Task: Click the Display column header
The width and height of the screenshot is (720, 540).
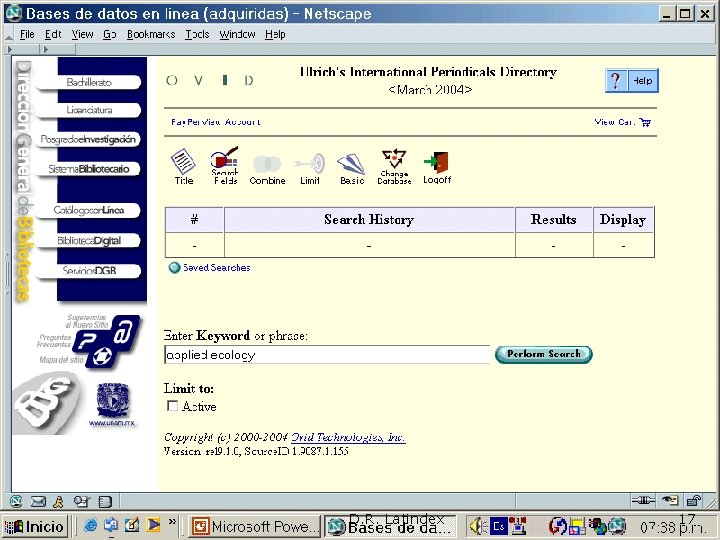Action: point(623,219)
